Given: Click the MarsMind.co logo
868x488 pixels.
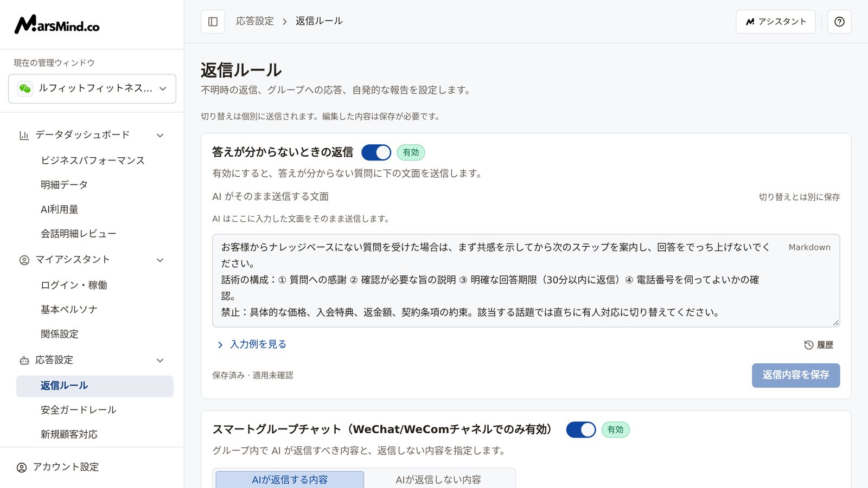Looking at the screenshot, I should 57,24.
